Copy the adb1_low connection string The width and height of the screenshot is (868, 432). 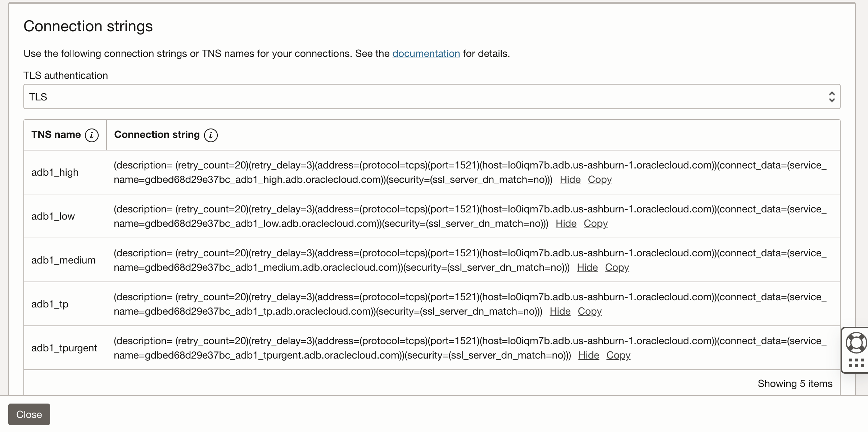click(x=596, y=223)
